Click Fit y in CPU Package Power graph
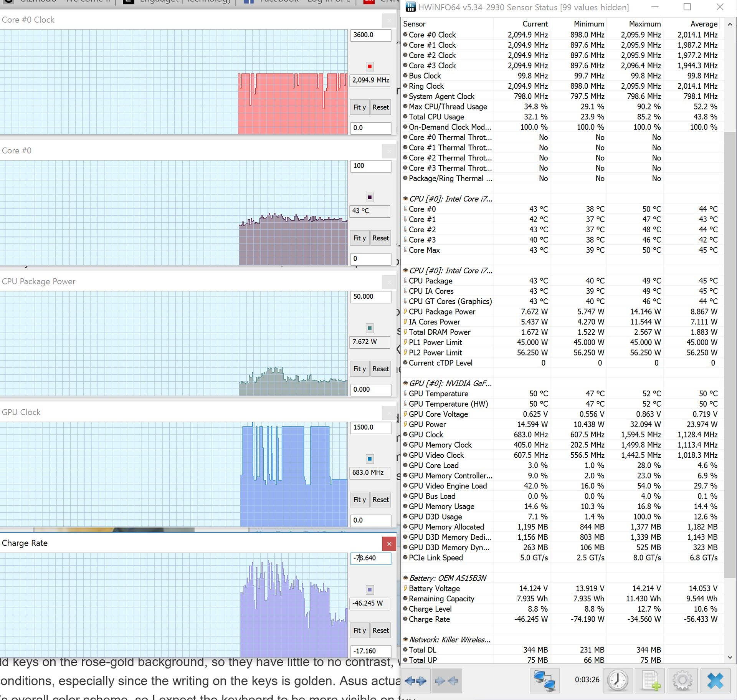 coord(360,369)
